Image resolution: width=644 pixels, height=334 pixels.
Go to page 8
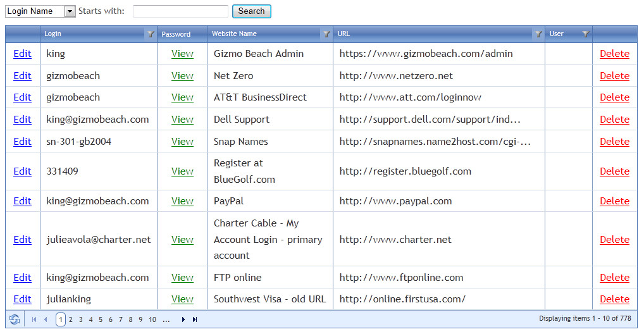130,319
